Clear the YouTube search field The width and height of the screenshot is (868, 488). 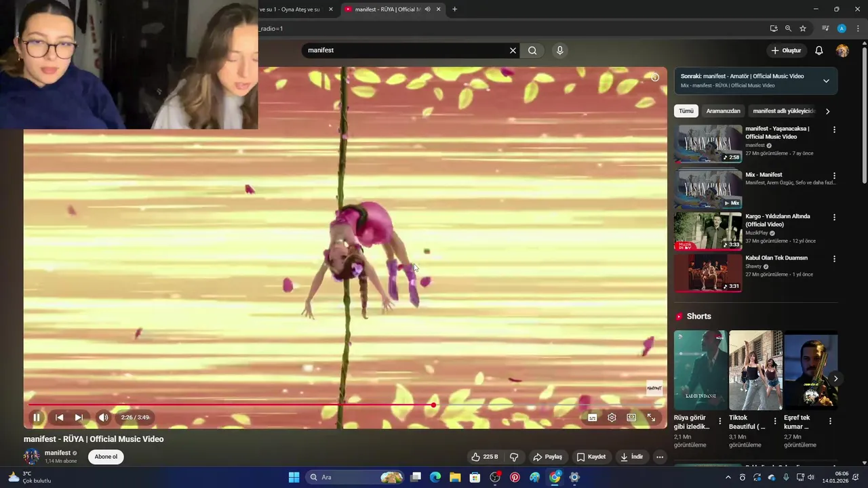click(x=513, y=50)
